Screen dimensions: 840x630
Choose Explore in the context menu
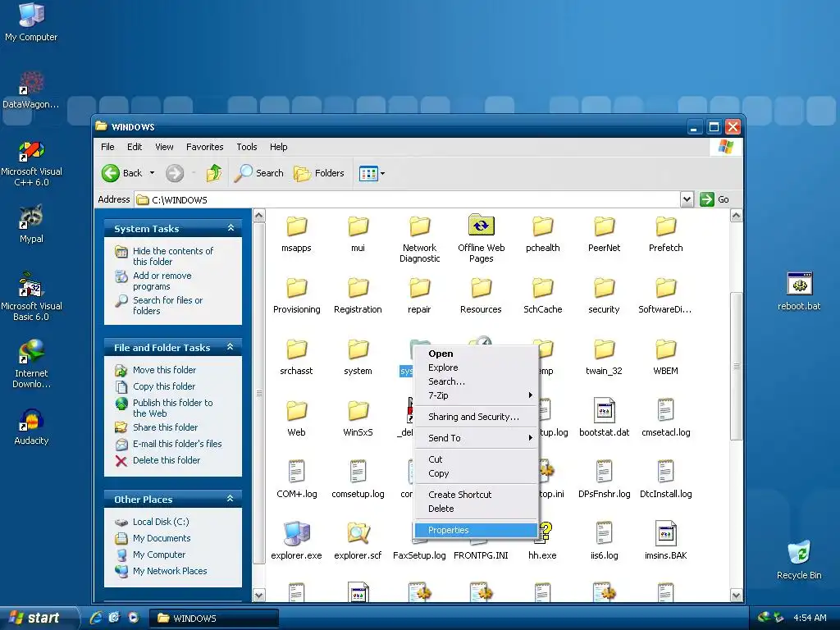point(476,367)
